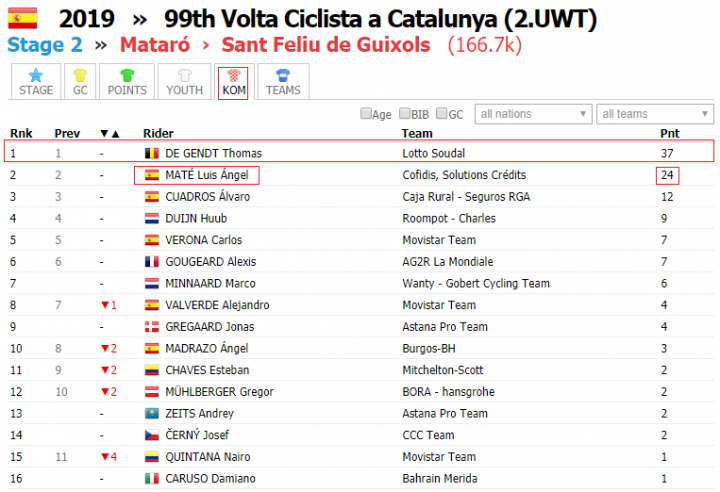This screenshot has height=492, width=720.
Task: Click team Mitchelton-Scott
Action: tap(443, 370)
